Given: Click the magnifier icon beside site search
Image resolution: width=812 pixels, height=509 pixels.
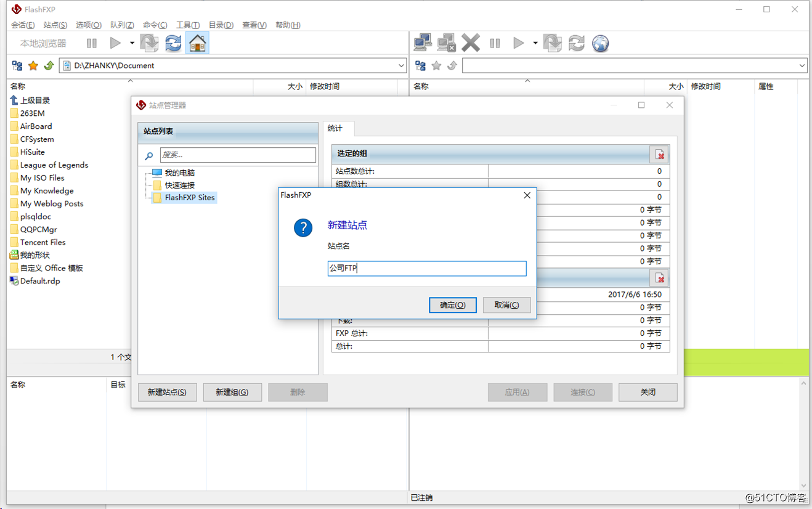Looking at the screenshot, I should tap(149, 156).
